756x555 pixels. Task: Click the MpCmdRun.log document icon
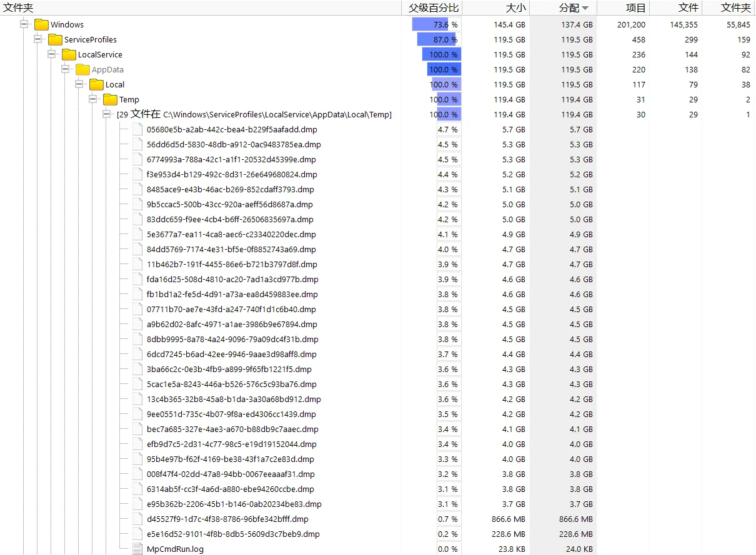137,549
